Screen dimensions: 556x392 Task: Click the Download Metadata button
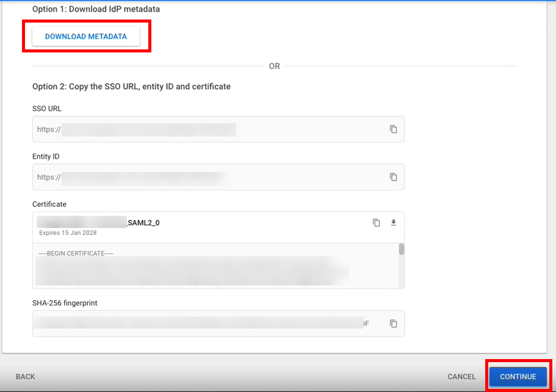(86, 37)
